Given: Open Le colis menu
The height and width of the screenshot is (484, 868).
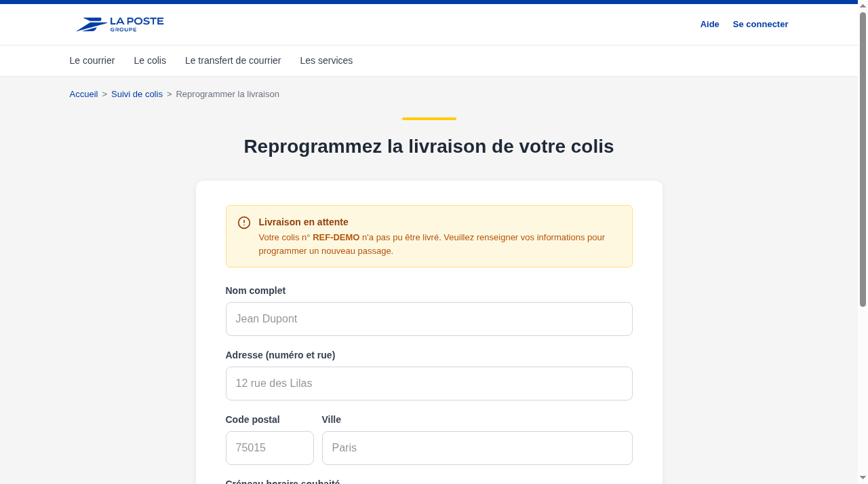Looking at the screenshot, I should point(150,60).
